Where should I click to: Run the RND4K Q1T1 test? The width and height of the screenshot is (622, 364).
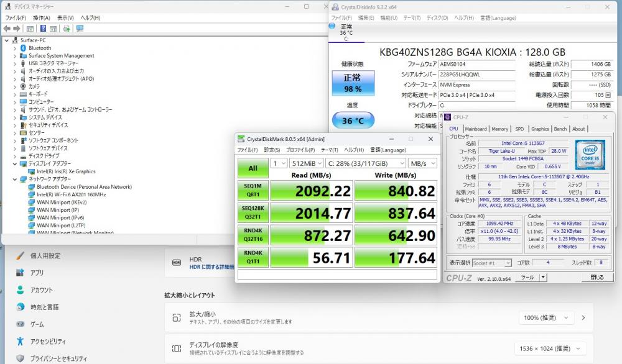click(x=253, y=257)
